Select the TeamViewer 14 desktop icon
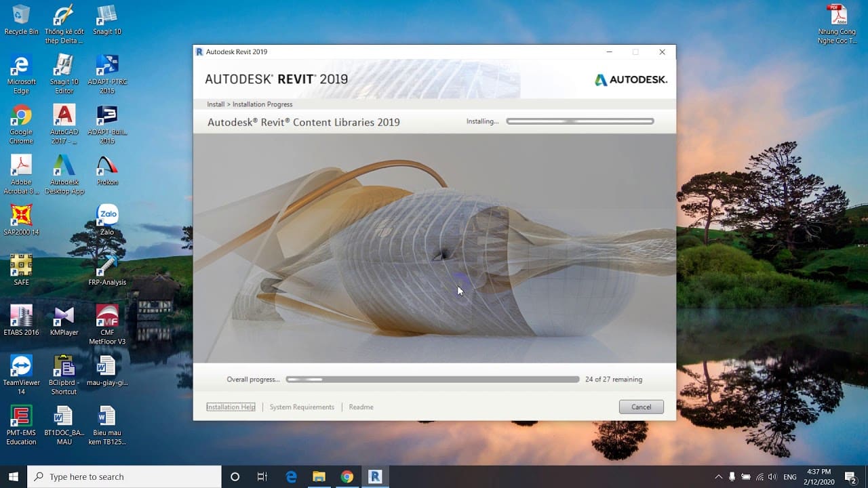Viewport: 868px width, 488px height. pos(21,375)
